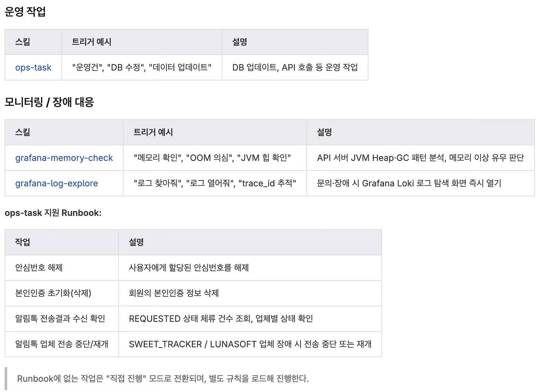The width and height of the screenshot is (542, 392).
Task: Click the "OOM 의심" trigger example cell
Action: (x=215, y=158)
